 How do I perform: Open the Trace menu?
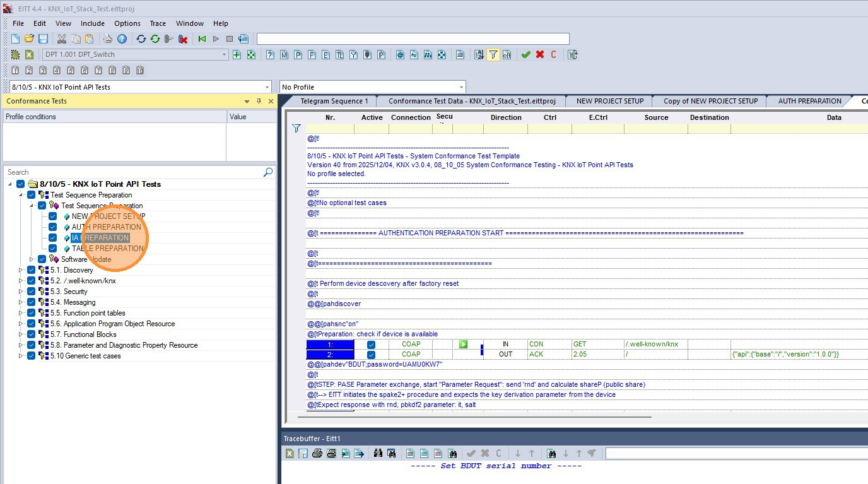point(158,23)
